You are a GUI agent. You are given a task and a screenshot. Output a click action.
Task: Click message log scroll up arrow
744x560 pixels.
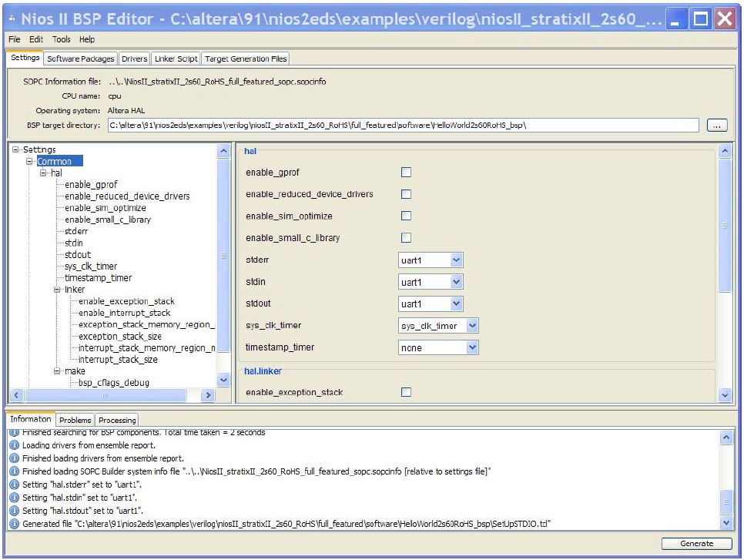[726, 437]
